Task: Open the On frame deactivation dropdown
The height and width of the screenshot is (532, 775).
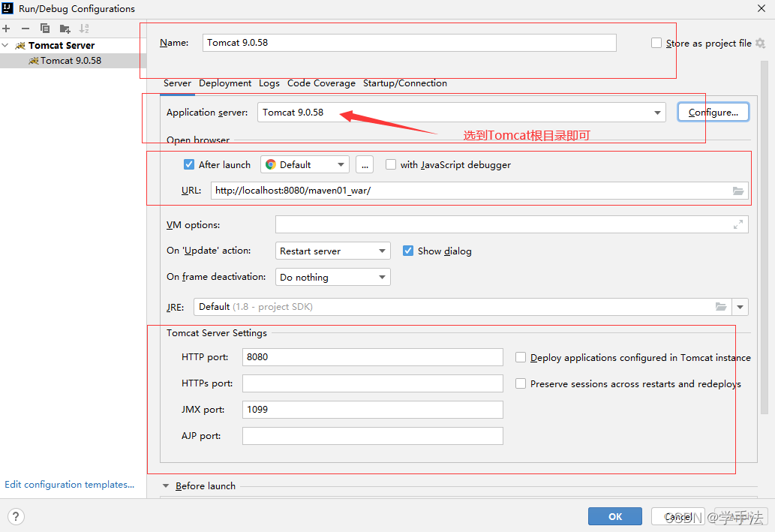Action: [x=332, y=277]
